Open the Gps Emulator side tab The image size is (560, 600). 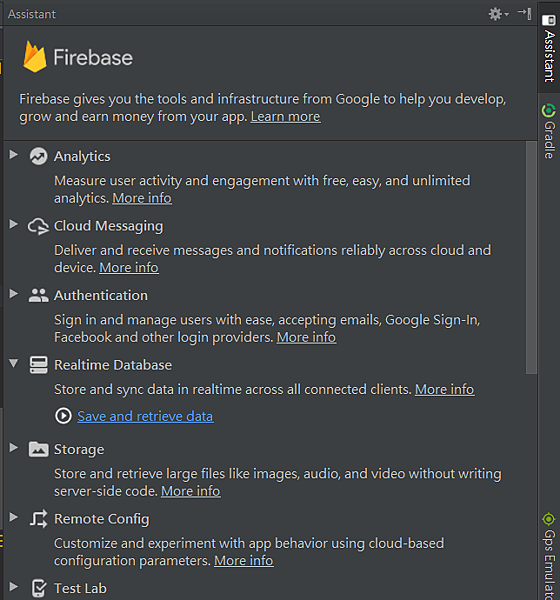[549, 555]
